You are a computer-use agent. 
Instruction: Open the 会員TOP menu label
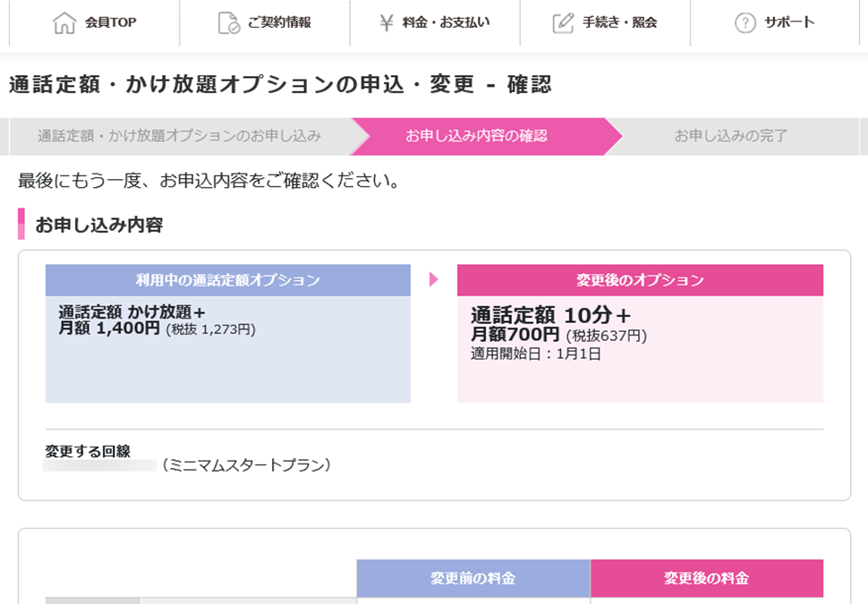tap(111, 23)
